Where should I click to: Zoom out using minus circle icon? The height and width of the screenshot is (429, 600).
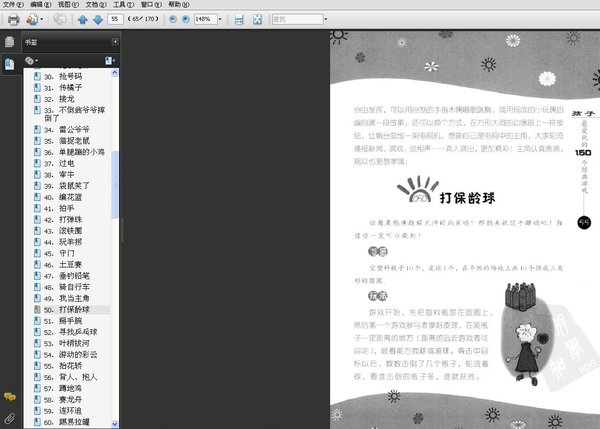pos(173,19)
